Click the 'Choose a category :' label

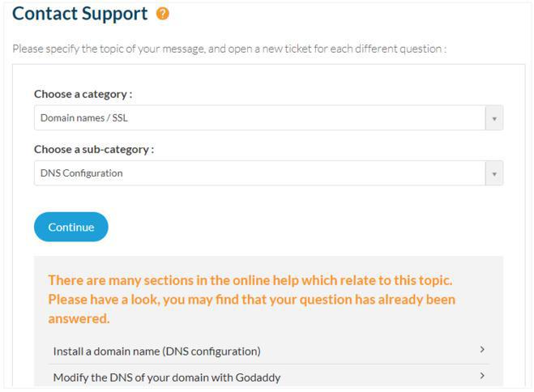(83, 94)
